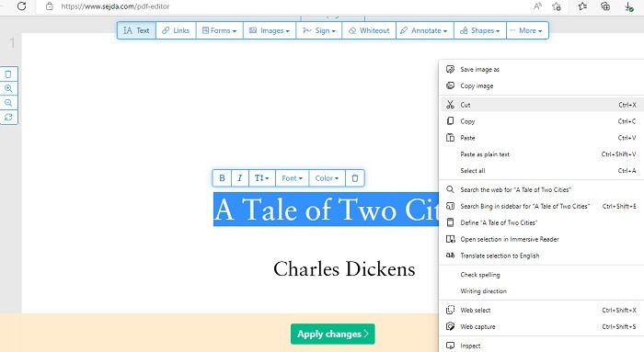The width and height of the screenshot is (644, 352).
Task: Open the Writing direction submenu
Action: tap(541, 290)
